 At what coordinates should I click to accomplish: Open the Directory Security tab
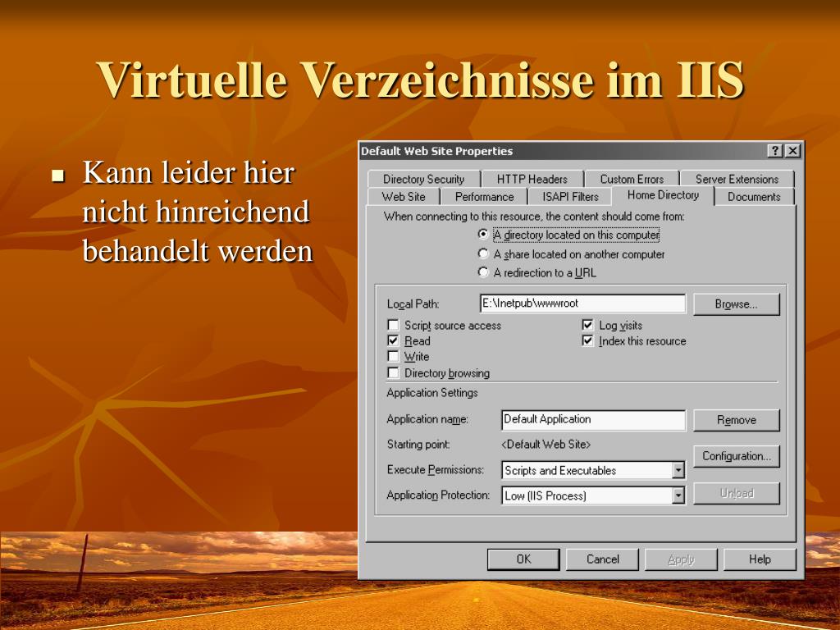(x=424, y=179)
